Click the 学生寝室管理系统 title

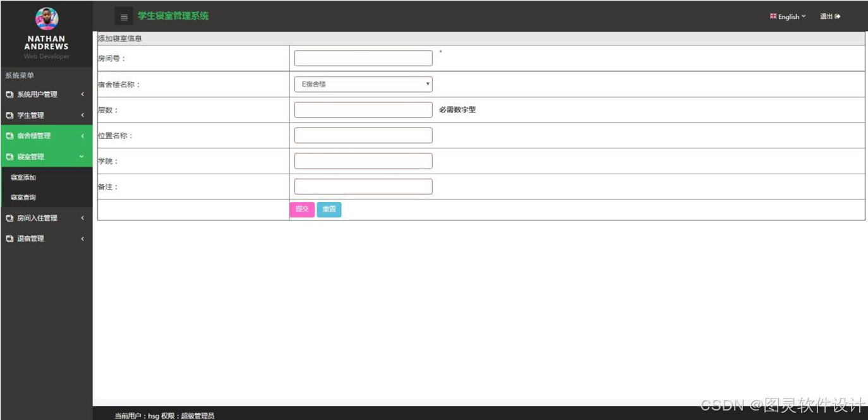[x=173, y=16]
